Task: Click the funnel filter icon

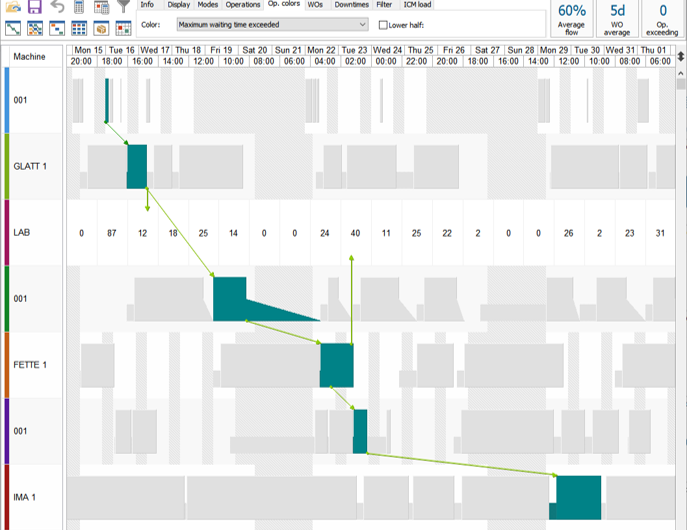Action: click(123, 7)
